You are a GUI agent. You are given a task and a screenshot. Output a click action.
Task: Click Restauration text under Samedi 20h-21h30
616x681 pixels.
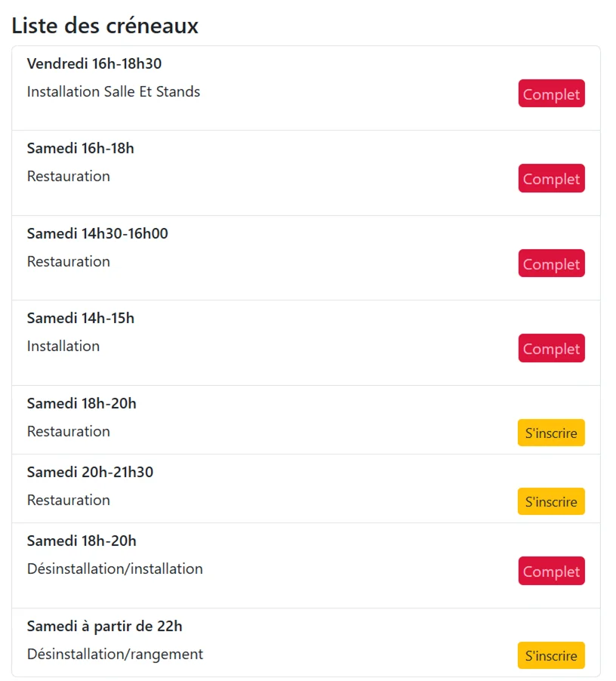(69, 500)
